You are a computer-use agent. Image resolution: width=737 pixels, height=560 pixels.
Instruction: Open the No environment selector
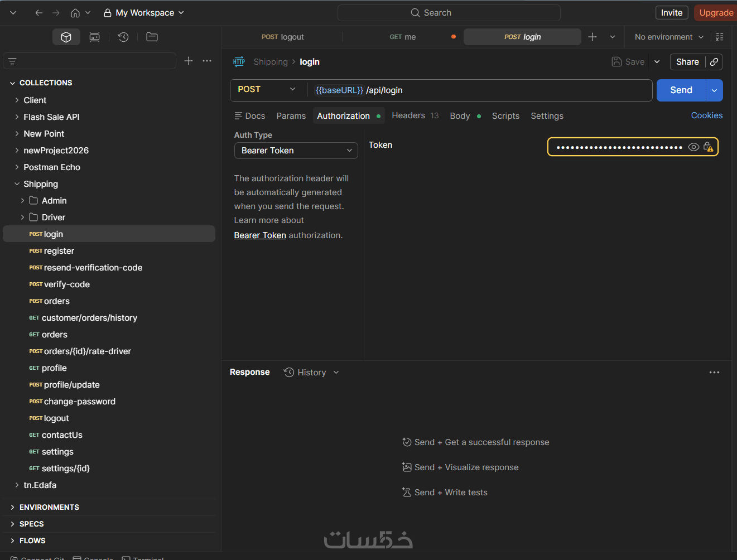point(669,37)
